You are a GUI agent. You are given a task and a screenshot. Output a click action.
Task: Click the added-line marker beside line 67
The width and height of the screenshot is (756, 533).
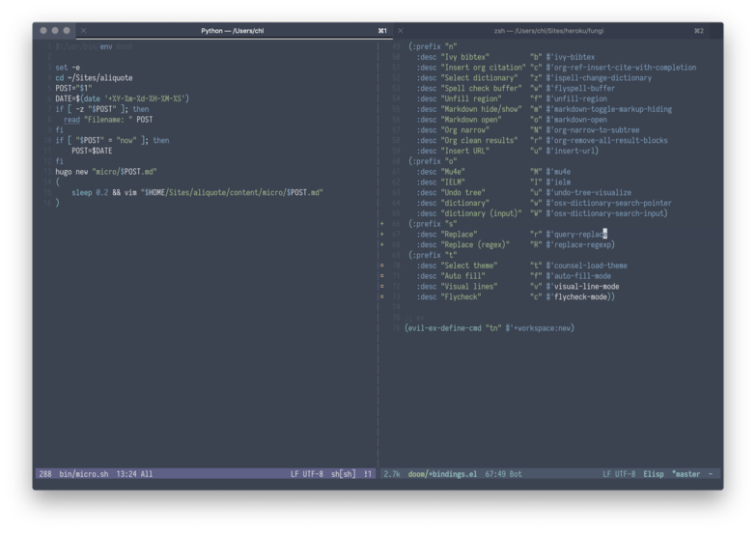click(x=382, y=234)
